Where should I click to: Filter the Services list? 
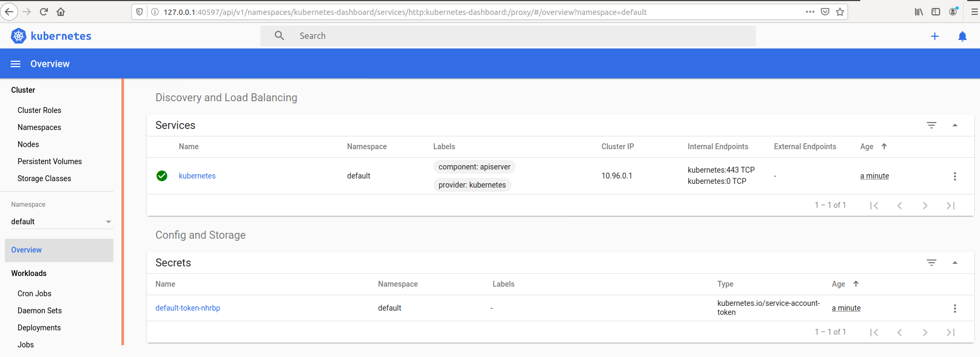[932, 125]
